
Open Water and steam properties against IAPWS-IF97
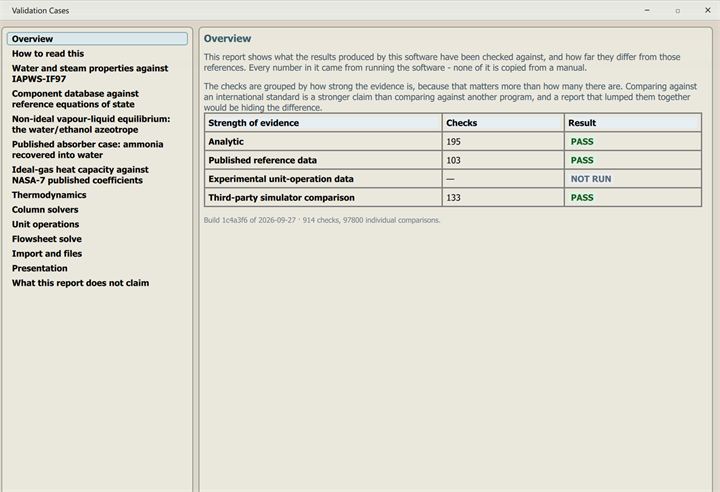(90, 74)
